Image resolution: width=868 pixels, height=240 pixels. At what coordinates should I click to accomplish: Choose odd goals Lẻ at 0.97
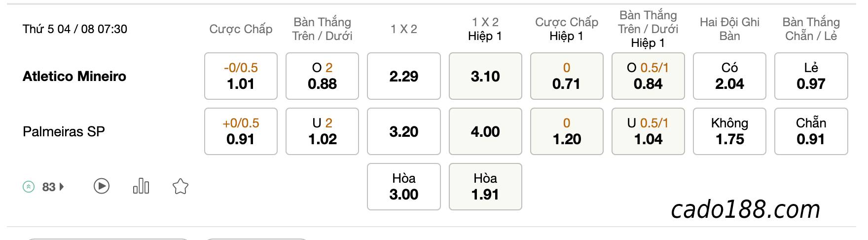pyautogui.click(x=811, y=76)
